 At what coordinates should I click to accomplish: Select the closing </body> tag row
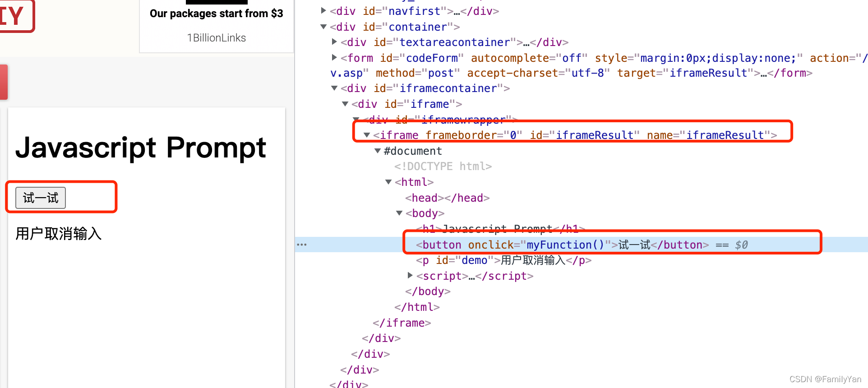[x=428, y=291]
